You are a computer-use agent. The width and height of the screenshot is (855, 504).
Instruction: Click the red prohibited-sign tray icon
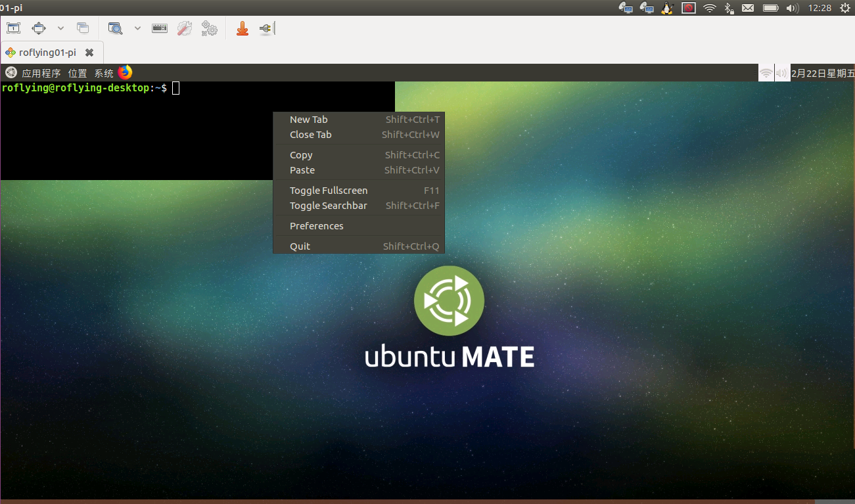pyautogui.click(x=688, y=8)
